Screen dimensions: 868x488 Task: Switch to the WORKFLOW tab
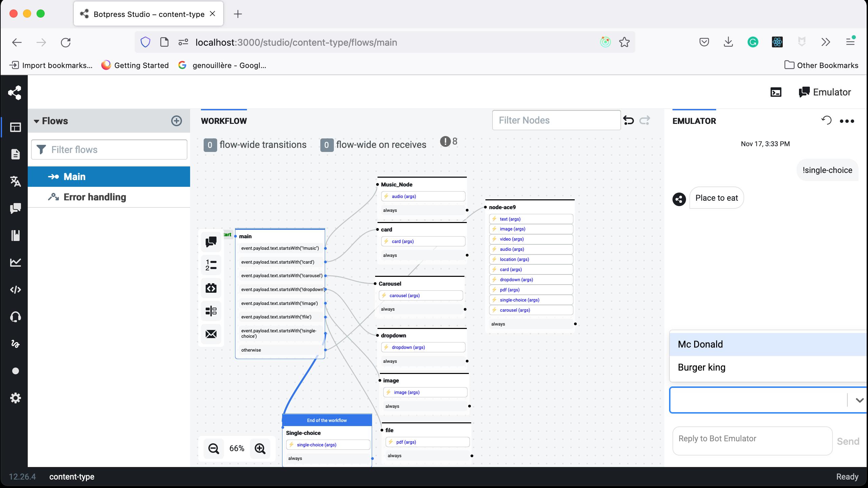tap(224, 121)
